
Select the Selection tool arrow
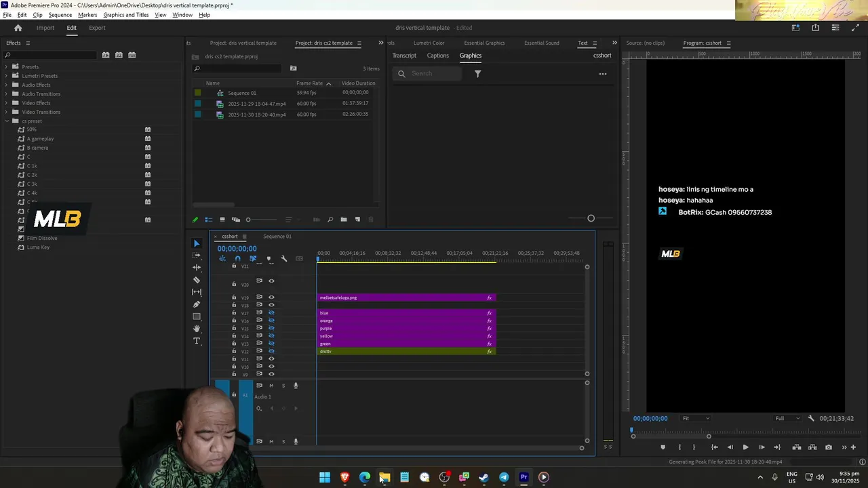coord(197,243)
